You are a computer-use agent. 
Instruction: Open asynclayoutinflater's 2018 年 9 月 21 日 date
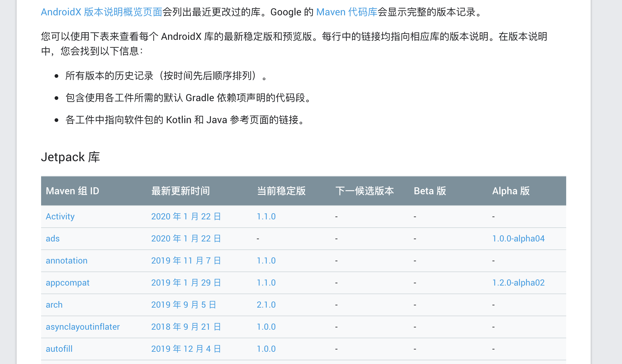[186, 327]
